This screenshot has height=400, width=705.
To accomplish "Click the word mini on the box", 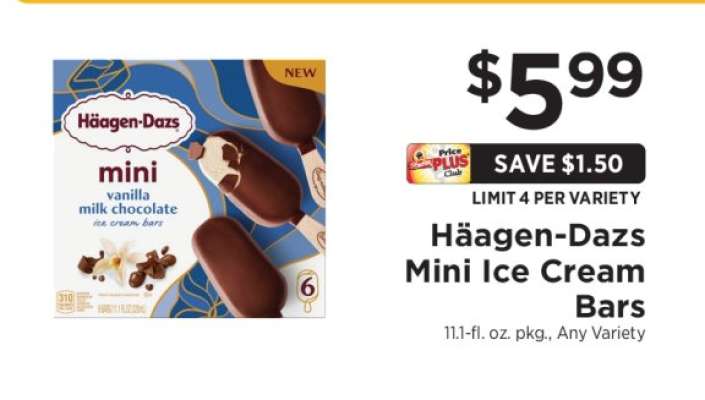I will click(128, 171).
